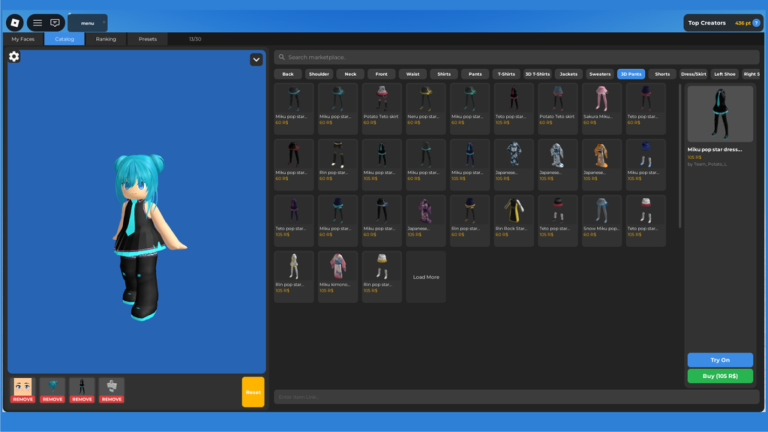This screenshot has height=432, width=768.
Task: Select Potato Teto skirt with pink top
Action: (x=382, y=109)
